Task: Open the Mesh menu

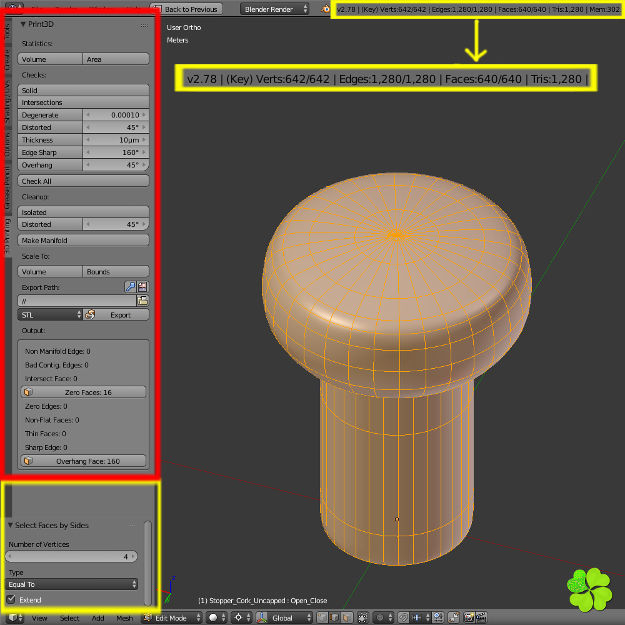Action: (x=124, y=618)
